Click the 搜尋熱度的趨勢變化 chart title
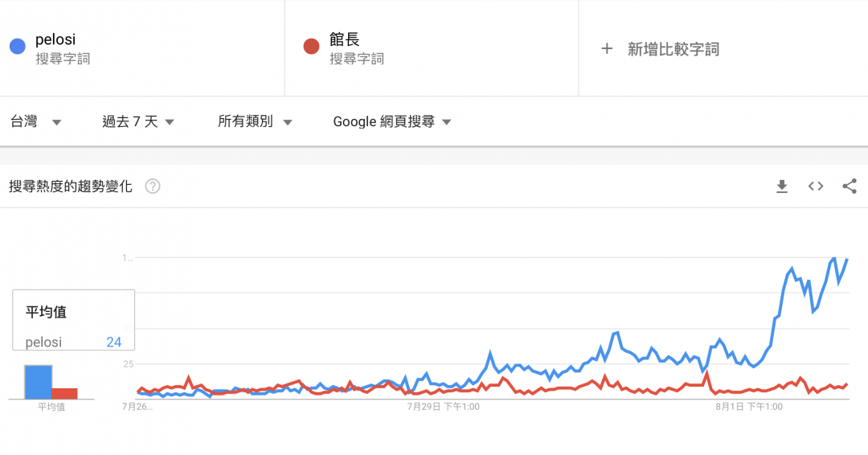 71,187
